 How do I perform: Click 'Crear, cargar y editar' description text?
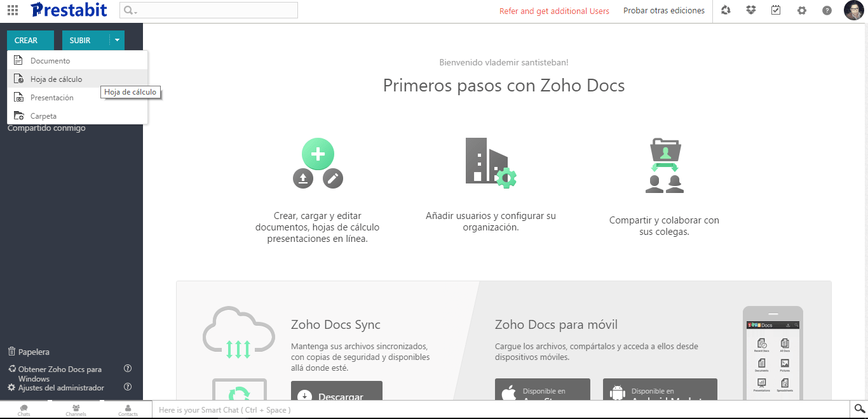(317, 227)
